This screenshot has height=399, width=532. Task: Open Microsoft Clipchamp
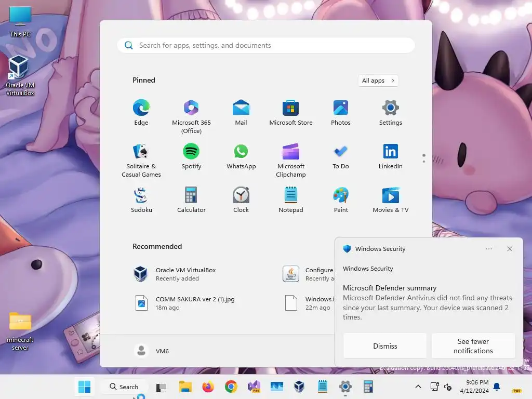tap(291, 161)
